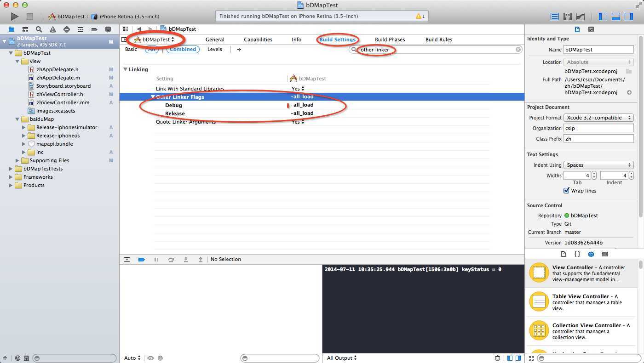Switch to the General tab
Image resolution: width=644 pixels, height=363 pixels.
pos(215,40)
